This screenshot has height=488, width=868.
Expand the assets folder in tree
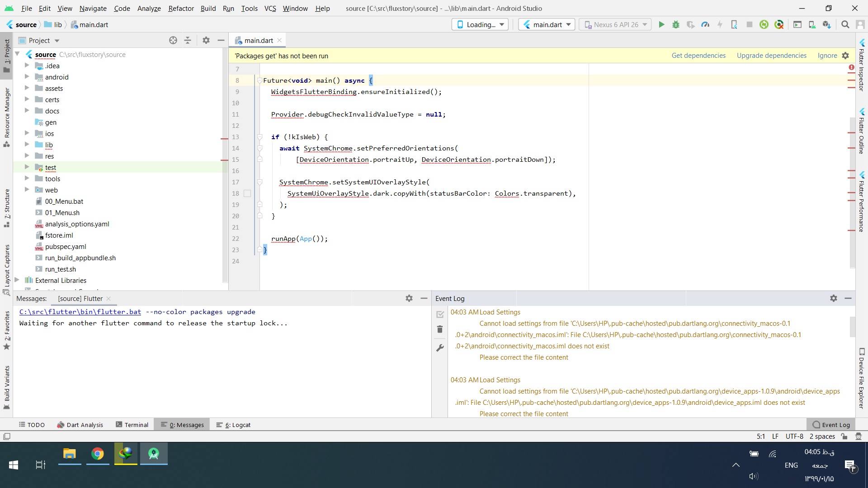click(27, 88)
